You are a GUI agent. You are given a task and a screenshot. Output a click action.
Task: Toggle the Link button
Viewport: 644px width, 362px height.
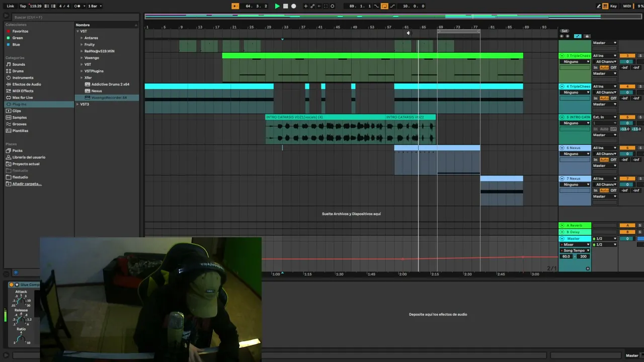click(11, 6)
